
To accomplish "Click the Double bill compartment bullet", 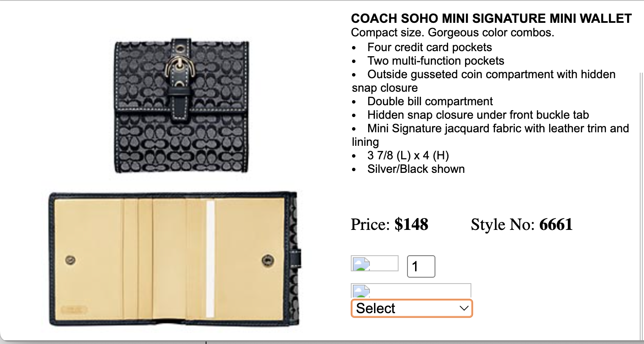I will point(430,101).
